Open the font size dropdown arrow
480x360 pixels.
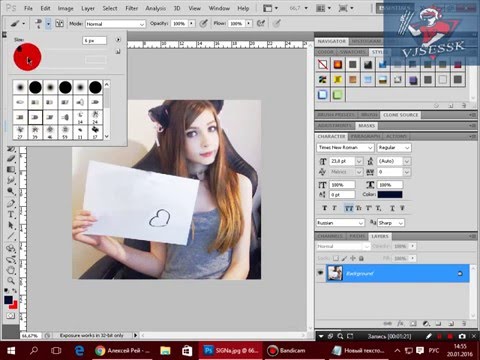(x=359, y=161)
